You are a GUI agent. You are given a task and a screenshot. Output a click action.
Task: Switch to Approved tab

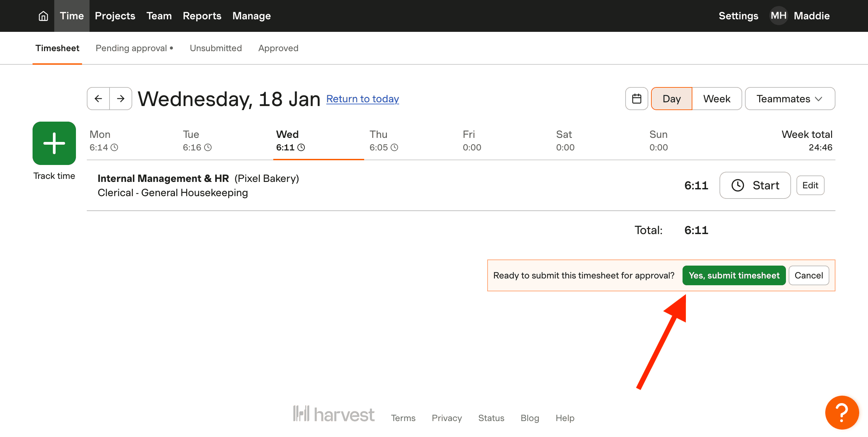click(278, 48)
